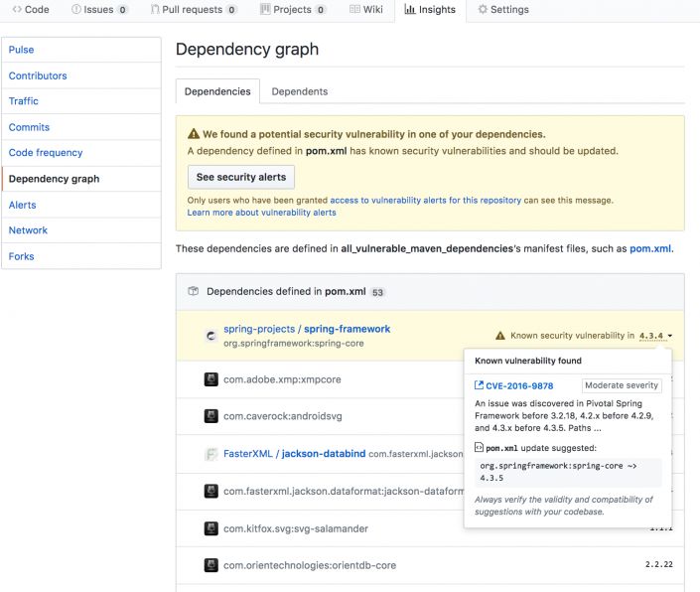Click the svg-salamander package icon
Viewport: 700px width, 592px height.
pos(210,528)
